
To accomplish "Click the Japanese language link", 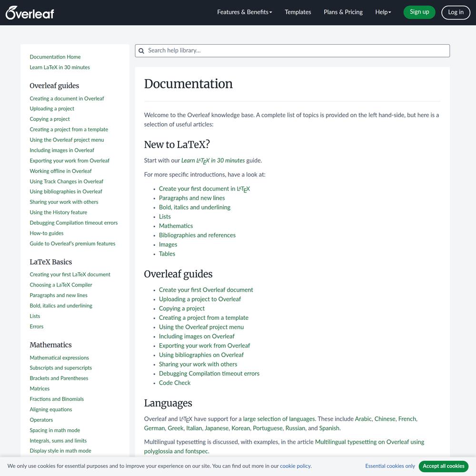I will tap(216, 428).
